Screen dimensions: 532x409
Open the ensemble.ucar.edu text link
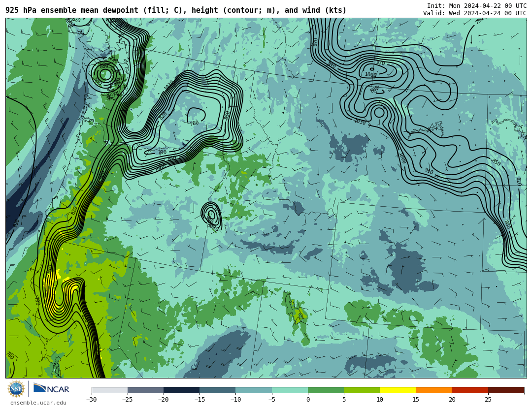(38, 403)
